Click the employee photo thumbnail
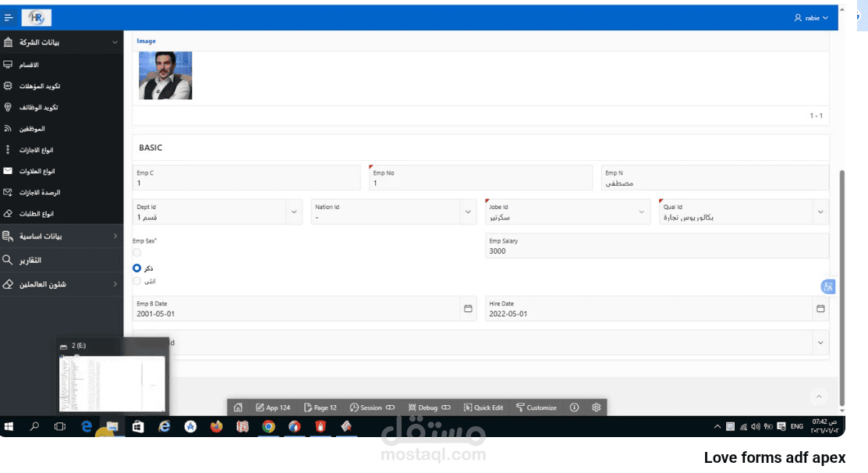The image size is (868, 473). coord(165,76)
